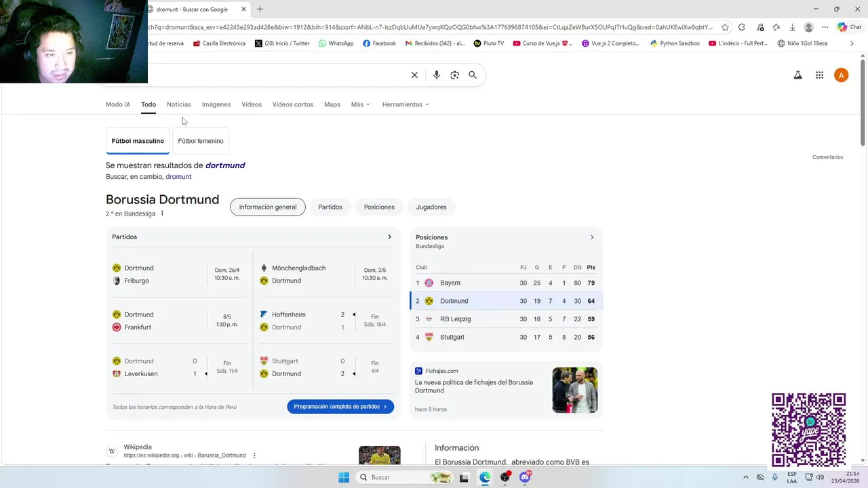Image resolution: width=868 pixels, height=488 pixels.
Task: Open Google Lens image search icon
Action: pyautogui.click(x=454, y=75)
